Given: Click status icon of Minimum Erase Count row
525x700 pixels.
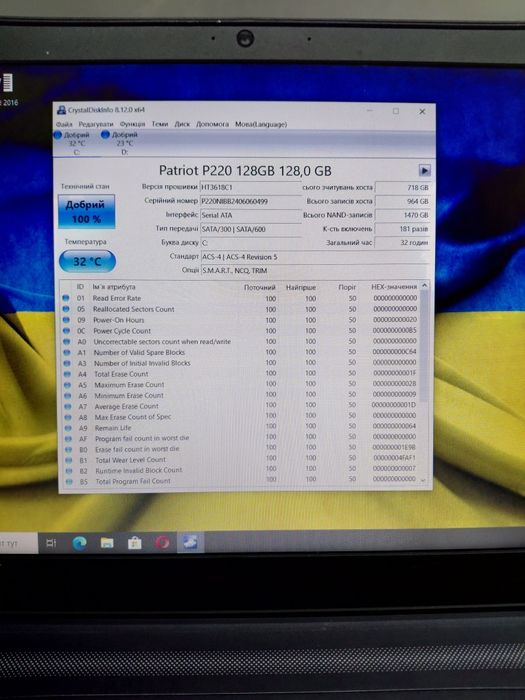Looking at the screenshot, I should click(68, 396).
